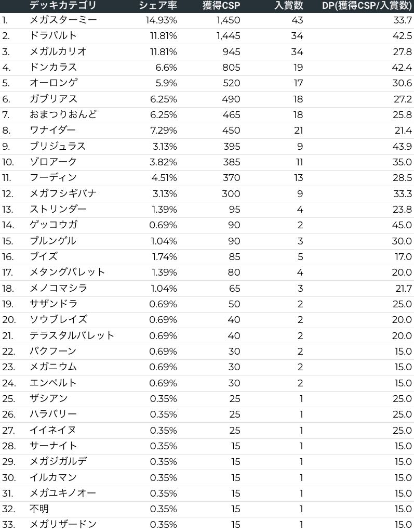Click the 45.0 DP value for ゲッコウガ
Image resolution: width=414 pixels, height=532 pixels.
coord(403,225)
